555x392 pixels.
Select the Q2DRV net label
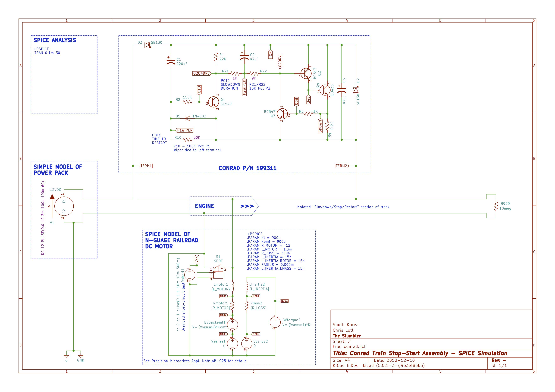click(x=280, y=61)
